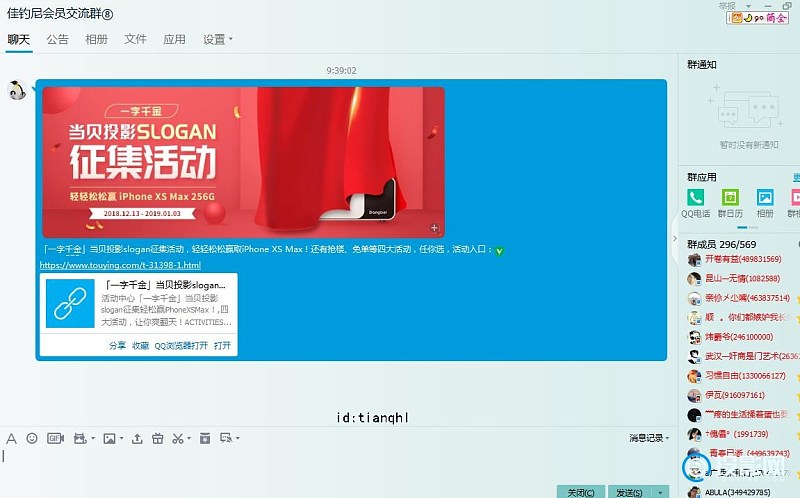
Task: Click the gift box icon
Action: coord(158,438)
